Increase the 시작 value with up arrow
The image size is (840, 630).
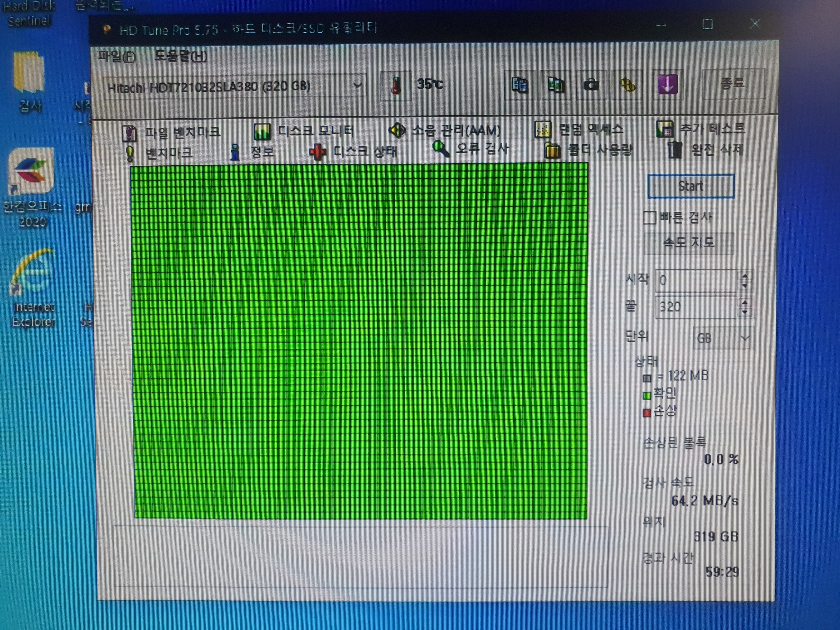tap(745, 276)
